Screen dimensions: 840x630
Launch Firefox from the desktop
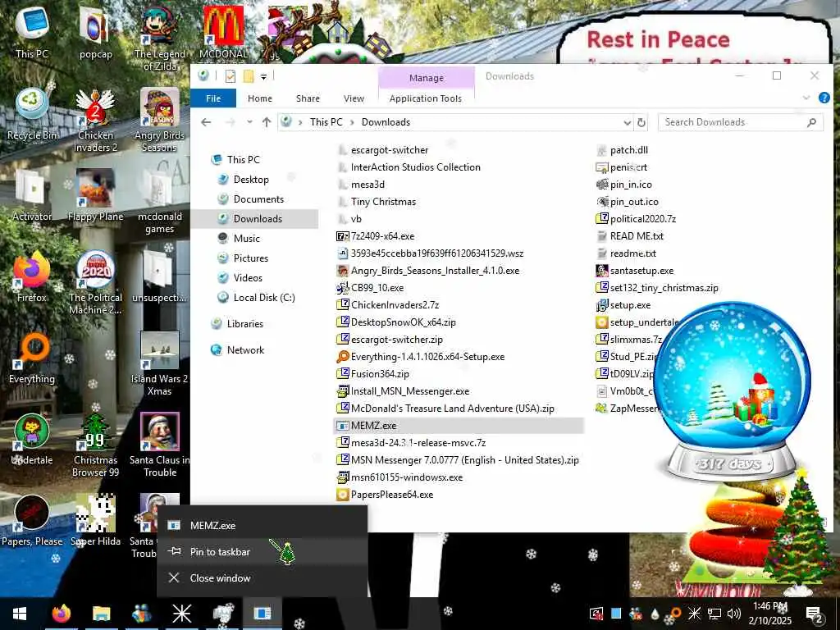coord(32,277)
